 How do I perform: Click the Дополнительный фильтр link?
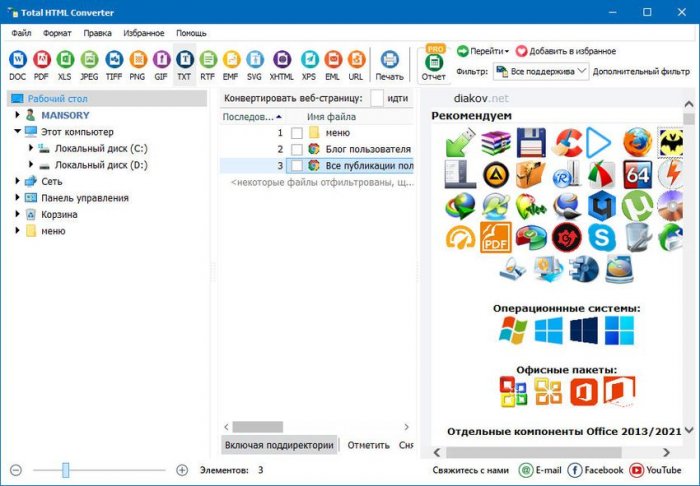pyautogui.click(x=641, y=71)
